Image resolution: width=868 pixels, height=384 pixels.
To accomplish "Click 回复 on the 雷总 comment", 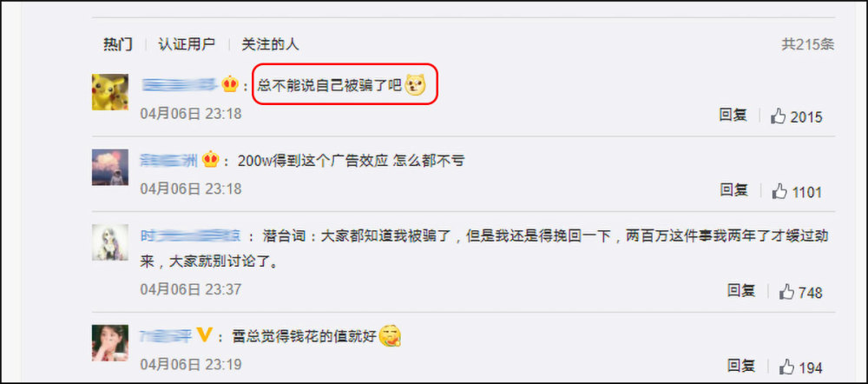I will click(x=741, y=365).
